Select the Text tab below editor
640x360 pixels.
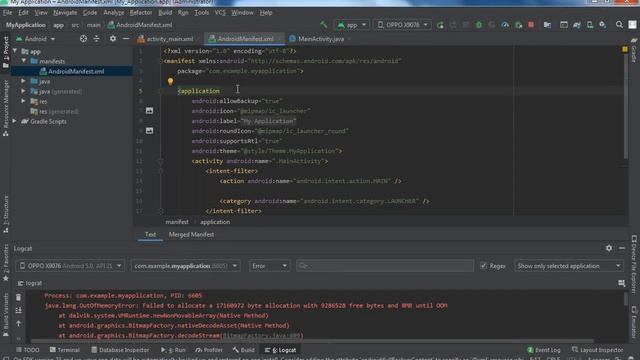(x=150, y=234)
